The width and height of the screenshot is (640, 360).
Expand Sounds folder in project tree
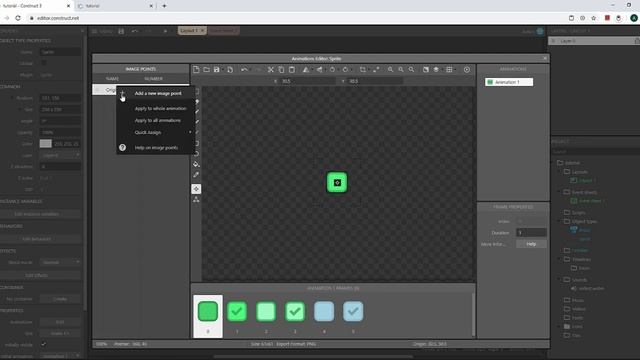click(560, 280)
